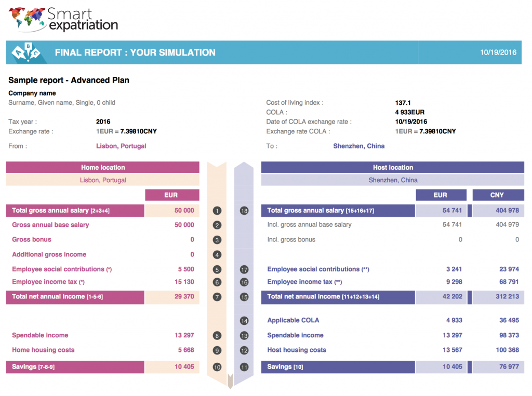Click the number 2 row marker
Screen dimensions: 532x396
(217, 225)
